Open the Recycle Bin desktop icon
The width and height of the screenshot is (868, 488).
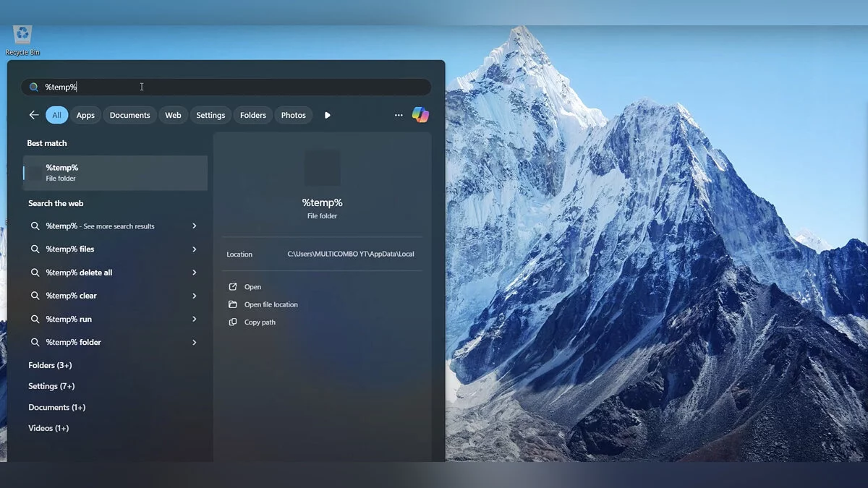22,40
